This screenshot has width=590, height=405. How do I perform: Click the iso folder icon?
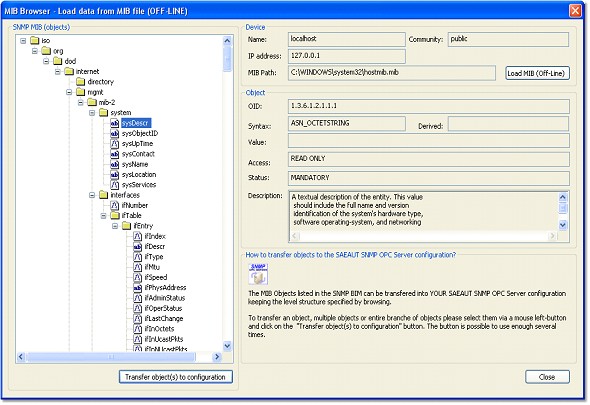pyautogui.click(x=35, y=40)
